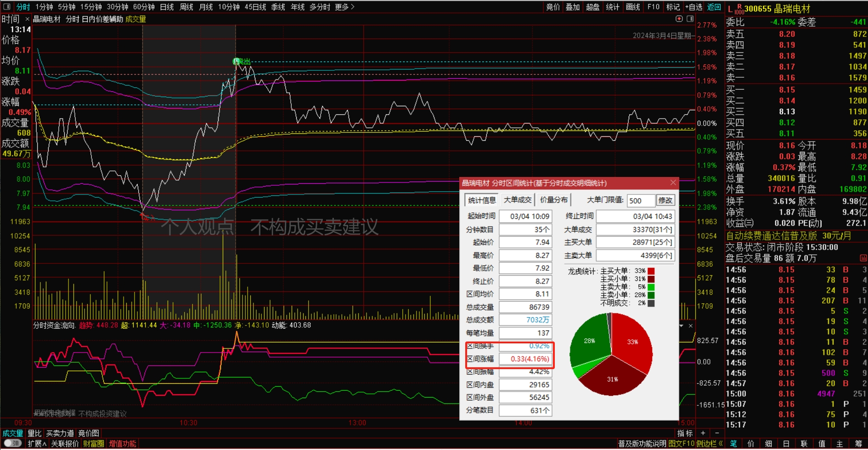This screenshot has height=450, width=868.
Task: Select the 细 detail view icon
Action: [768, 444]
